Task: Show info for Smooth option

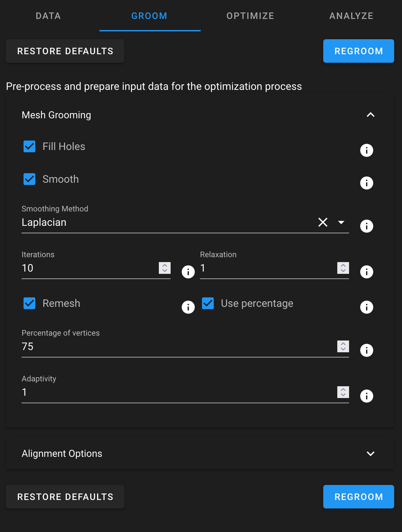Action: click(x=366, y=183)
